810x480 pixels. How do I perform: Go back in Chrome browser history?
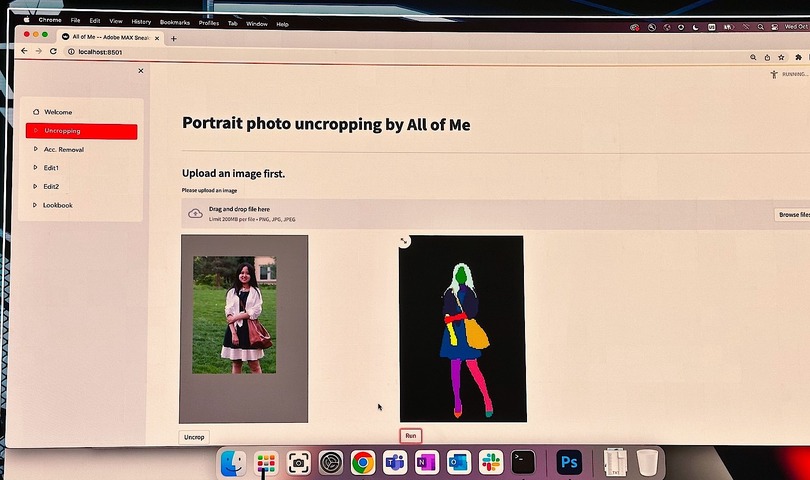tap(24, 51)
